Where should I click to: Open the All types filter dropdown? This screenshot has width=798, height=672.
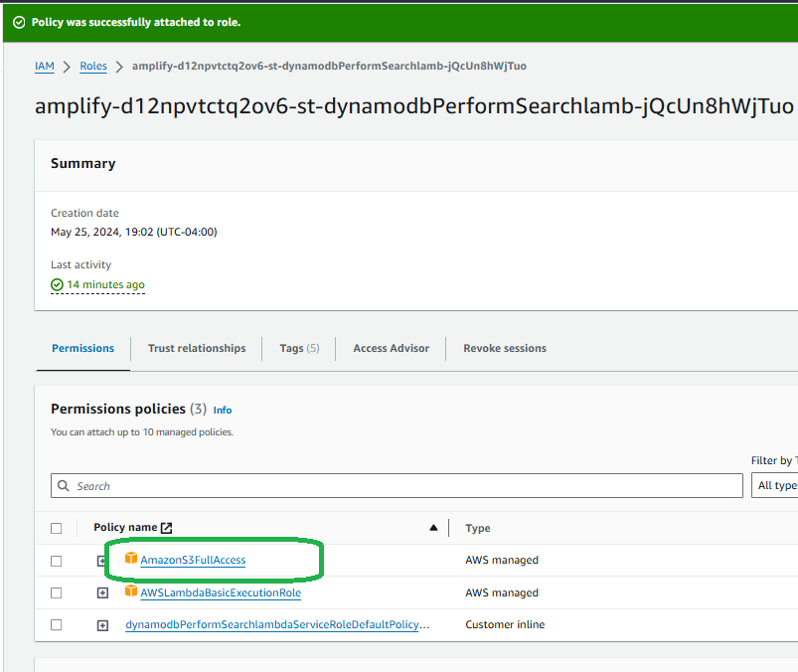pos(774,486)
